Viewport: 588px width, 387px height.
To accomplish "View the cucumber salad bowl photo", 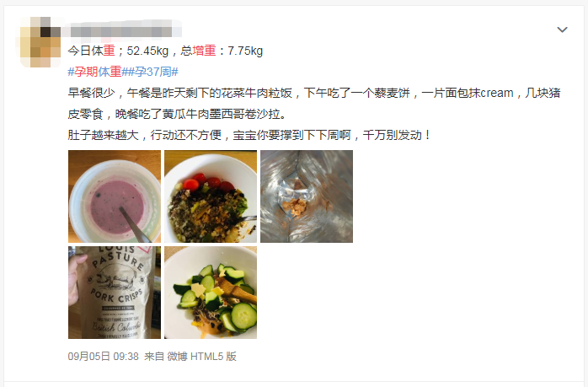I will coord(211,293).
